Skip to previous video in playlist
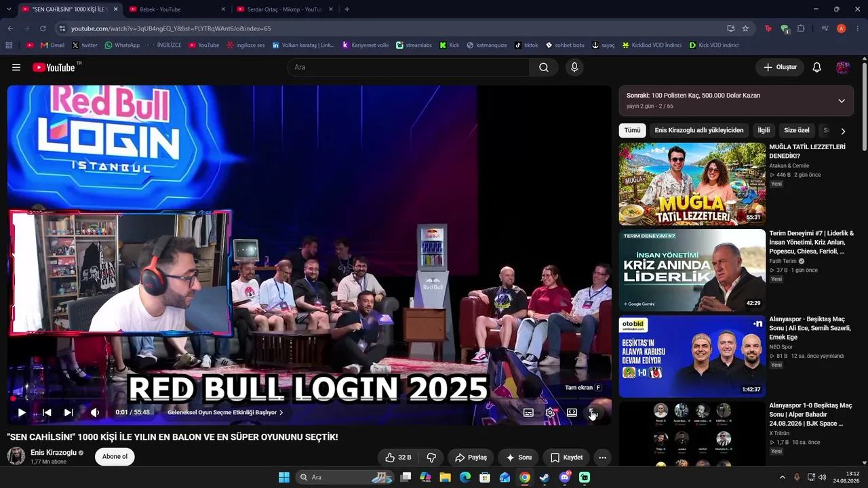Viewport: 868px width, 488px height. (47, 412)
